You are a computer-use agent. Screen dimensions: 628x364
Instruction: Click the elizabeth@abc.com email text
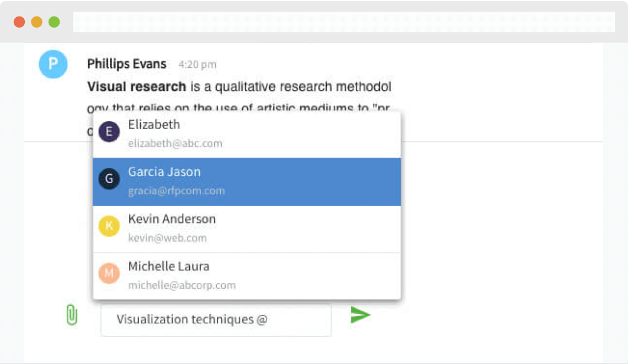(175, 144)
